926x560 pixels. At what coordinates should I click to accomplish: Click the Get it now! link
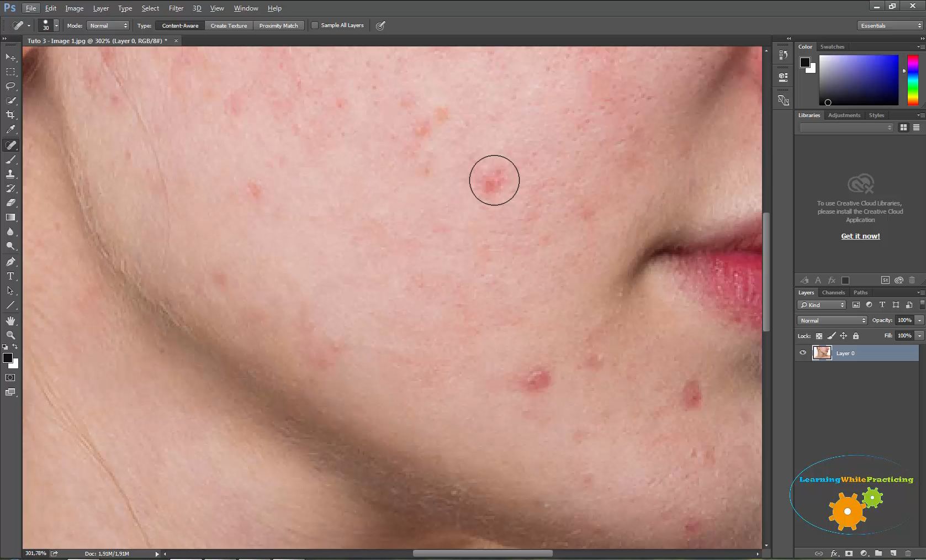click(x=860, y=236)
